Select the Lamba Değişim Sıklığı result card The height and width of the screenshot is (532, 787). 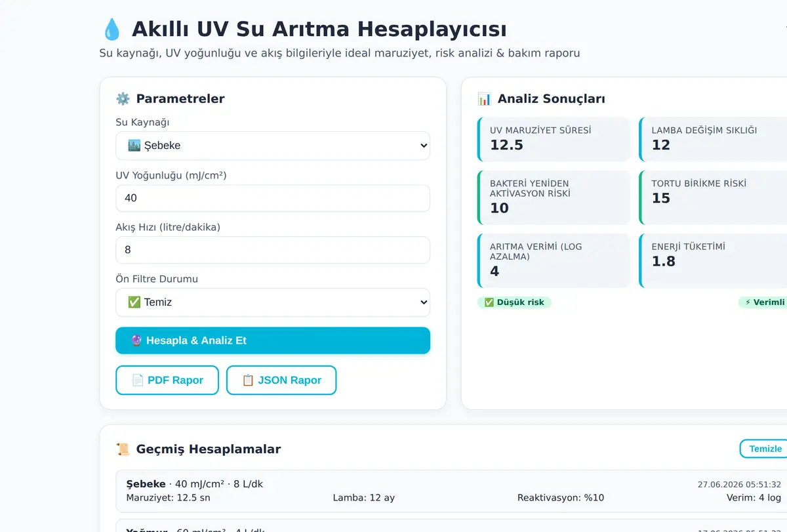714,139
